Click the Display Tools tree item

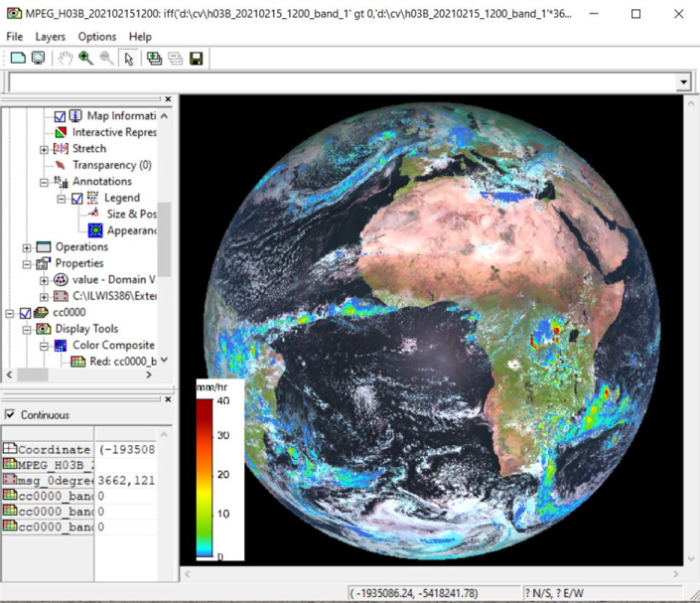pos(85,329)
